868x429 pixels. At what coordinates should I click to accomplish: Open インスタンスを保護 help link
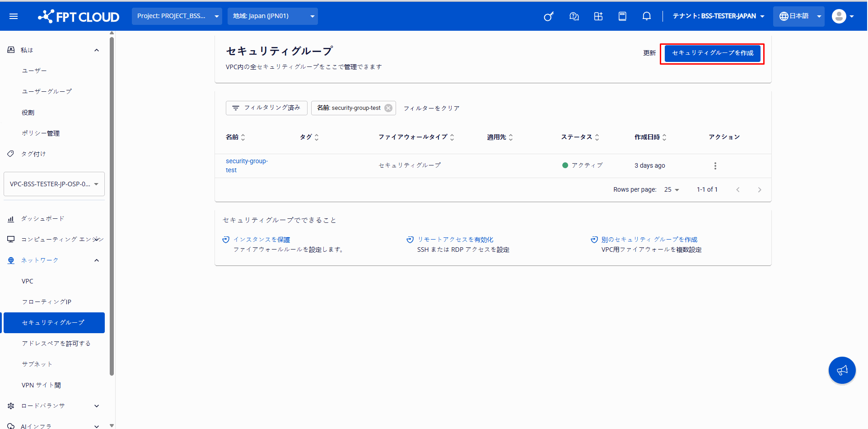(x=261, y=240)
